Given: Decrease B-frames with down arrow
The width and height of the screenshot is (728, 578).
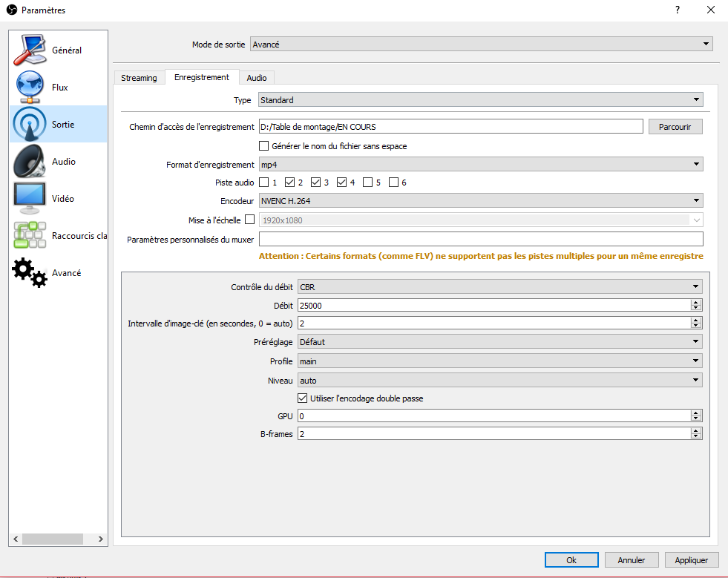Looking at the screenshot, I should (x=696, y=436).
